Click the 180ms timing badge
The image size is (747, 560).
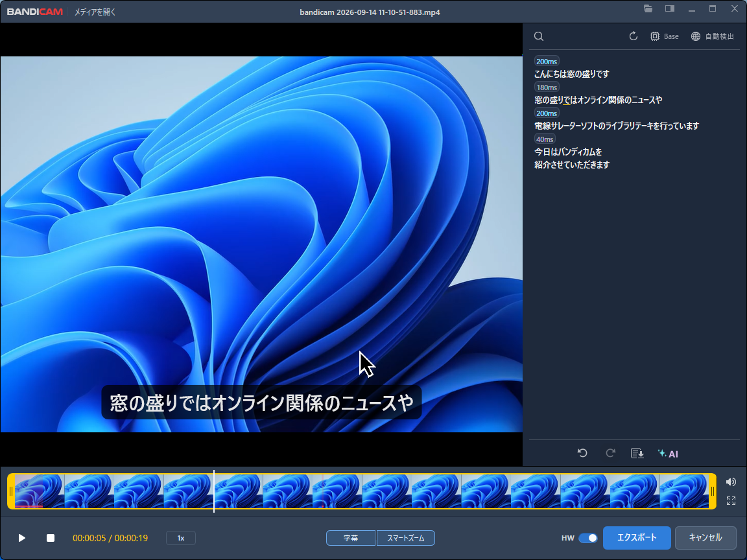pos(547,87)
